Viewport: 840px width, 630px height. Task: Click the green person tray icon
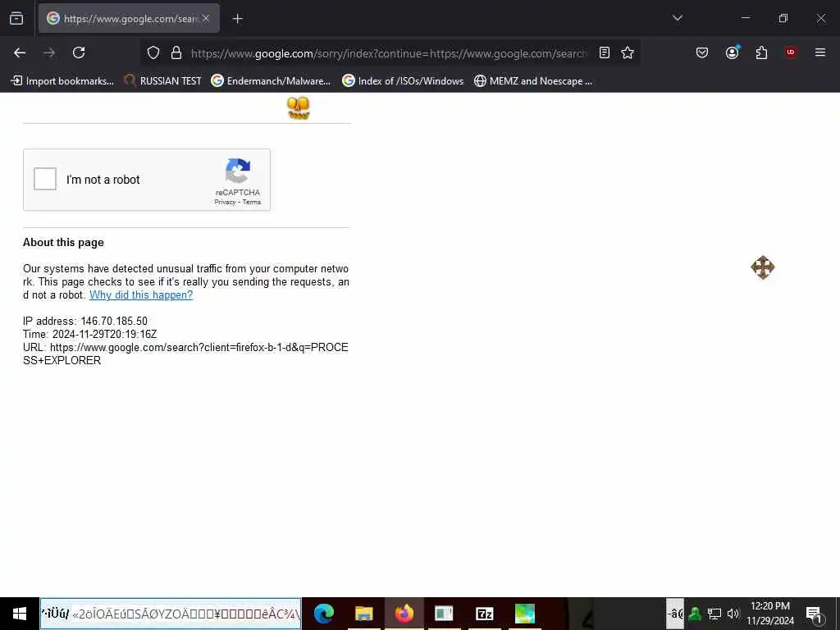(695, 614)
